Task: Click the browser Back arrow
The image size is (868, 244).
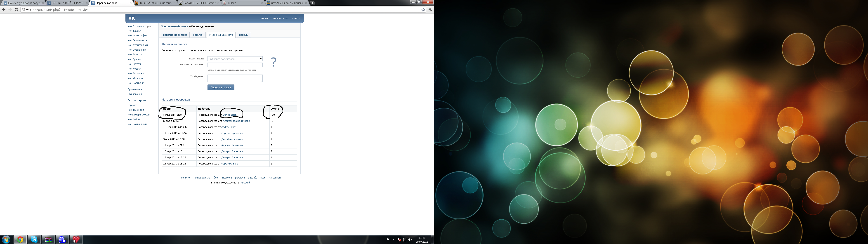Action: point(4,9)
